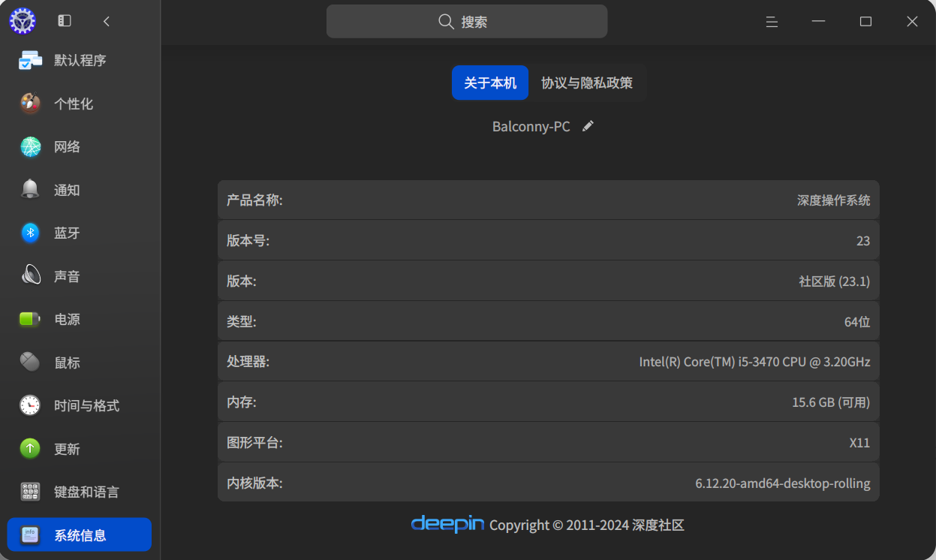Click the deepin logo at bottom
Screen dimensions: 936x560
tap(447, 524)
